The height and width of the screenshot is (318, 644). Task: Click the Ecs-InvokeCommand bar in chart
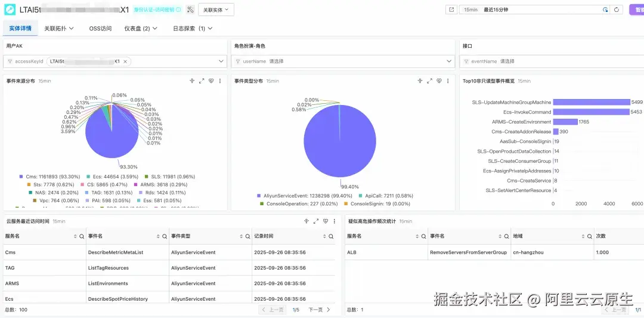tap(591, 112)
